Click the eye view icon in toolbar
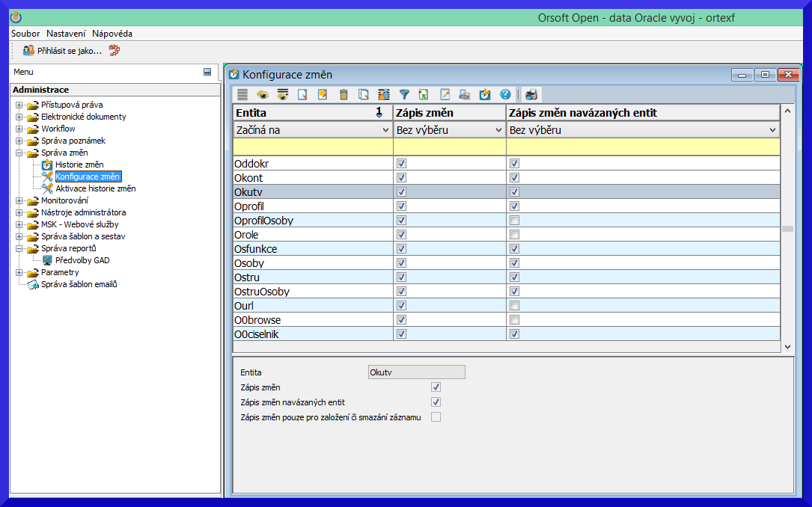Image resolution: width=812 pixels, height=507 pixels. click(x=263, y=94)
